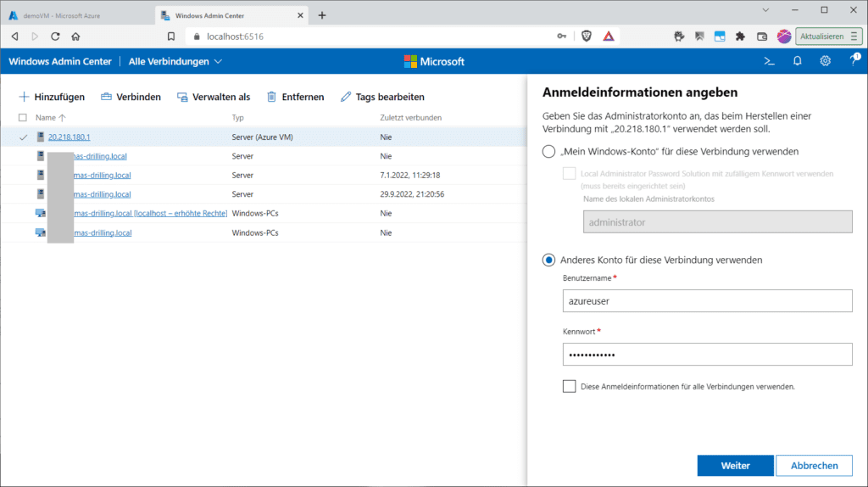
Task: Click Tags bearbeiten in toolbar
Action: pyautogui.click(x=382, y=97)
